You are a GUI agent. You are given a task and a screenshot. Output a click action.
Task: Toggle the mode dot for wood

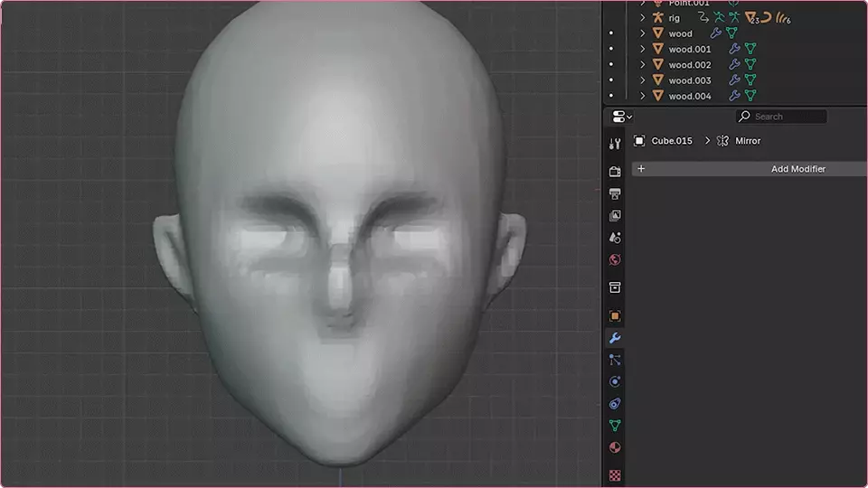pyautogui.click(x=611, y=33)
